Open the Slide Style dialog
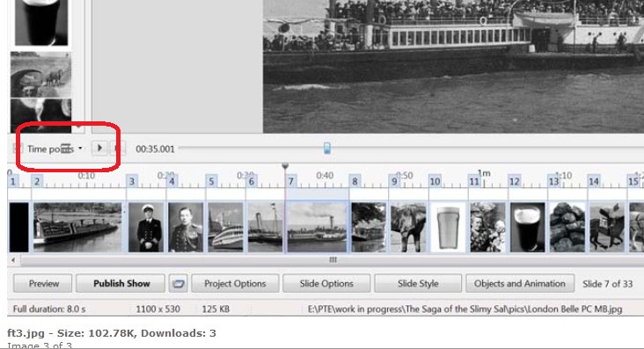Screen dimensions: 644x349 418,283
